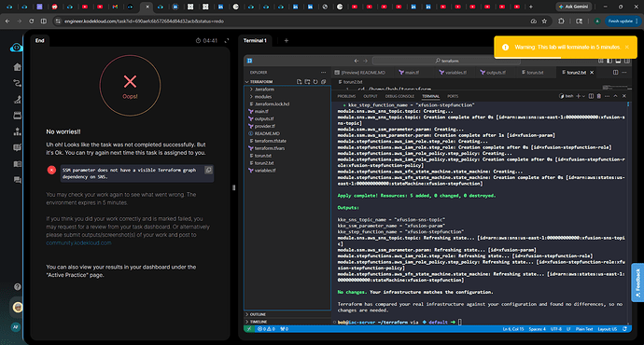This screenshot has height=345, width=644.
Task: Close the terminal panel
Action: pyautogui.click(x=623, y=96)
